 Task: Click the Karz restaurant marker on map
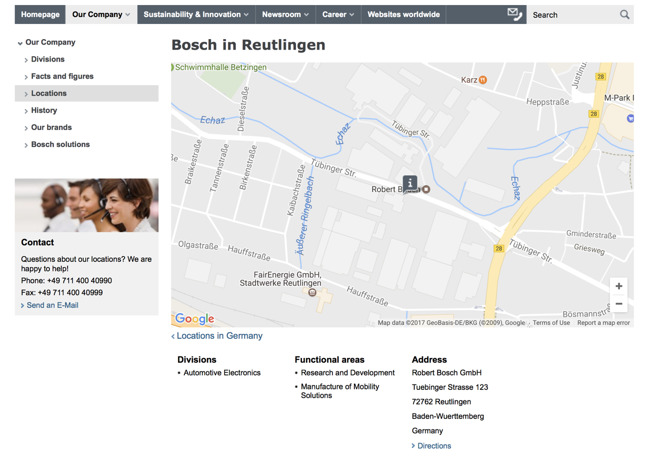pos(483,80)
